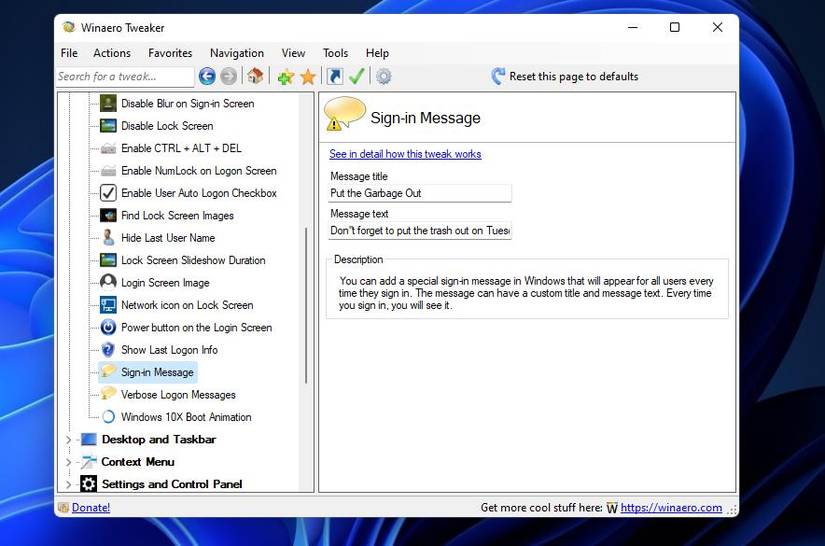Click the power icon beside Power button on Login Screen
The width and height of the screenshot is (825, 546).
click(x=108, y=327)
